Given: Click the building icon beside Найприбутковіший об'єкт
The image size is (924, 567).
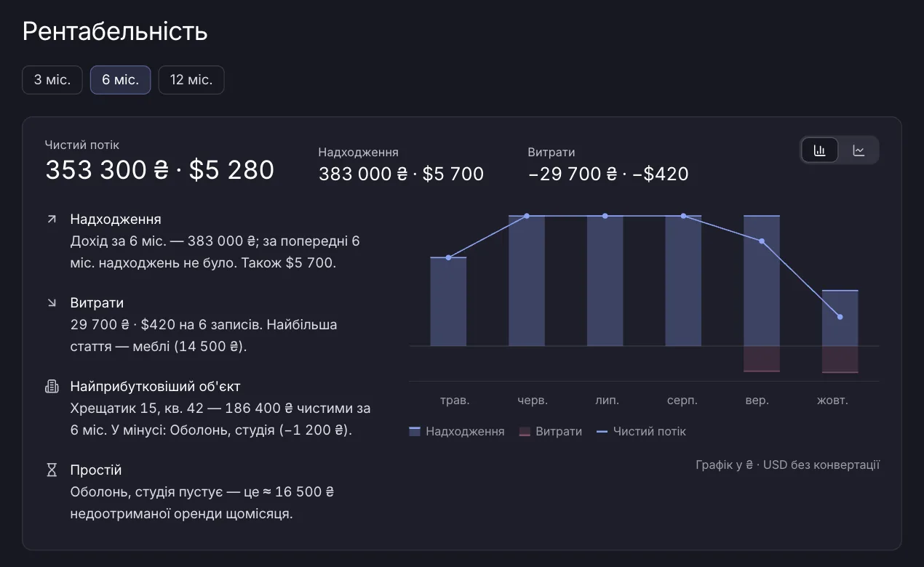Looking at the screenshot, I should click(x=52, y=386).
